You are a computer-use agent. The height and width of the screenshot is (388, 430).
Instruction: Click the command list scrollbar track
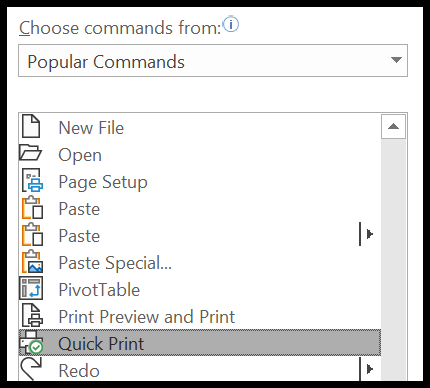(393, 260)
